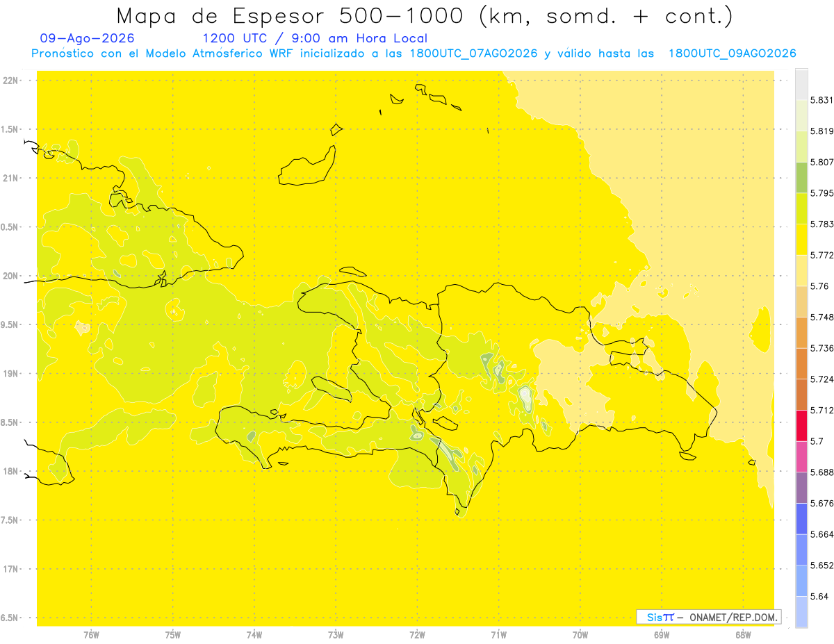
Task: Click the longitude label 68W
Action: pos(743,635)
